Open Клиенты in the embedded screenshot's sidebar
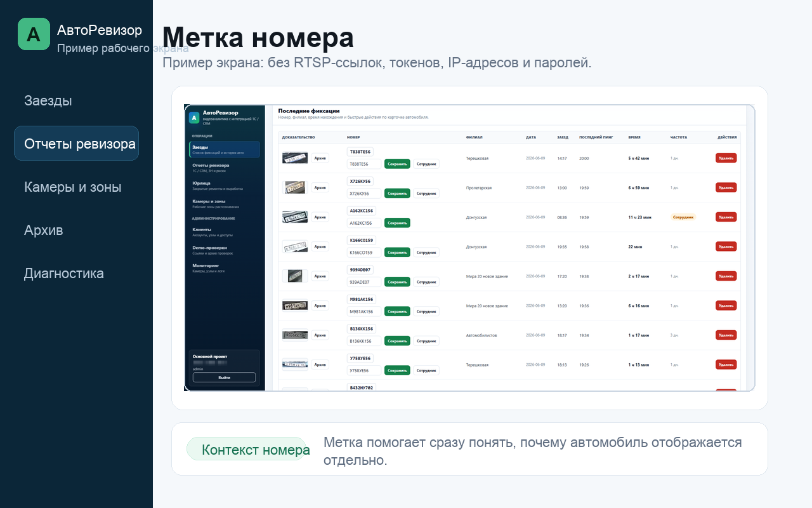Viewport: 812px width, 508px height. (x=225, y=231)
